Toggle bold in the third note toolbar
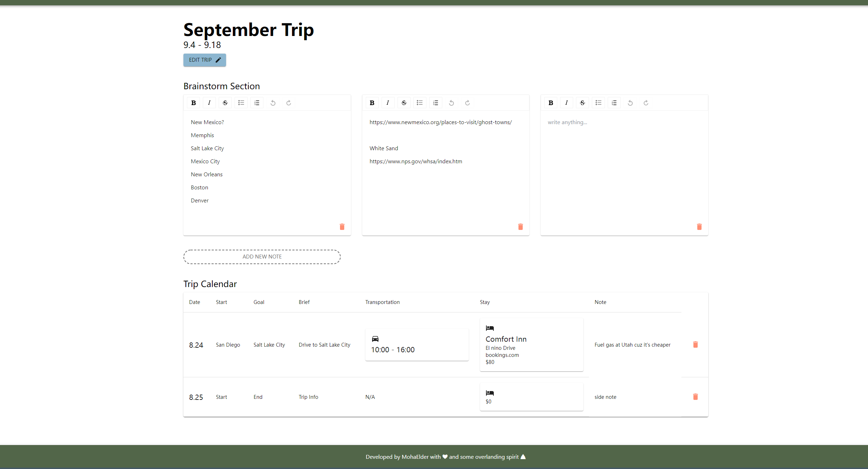868x469 pixels. pyautogui.click(x=551, y=103)
